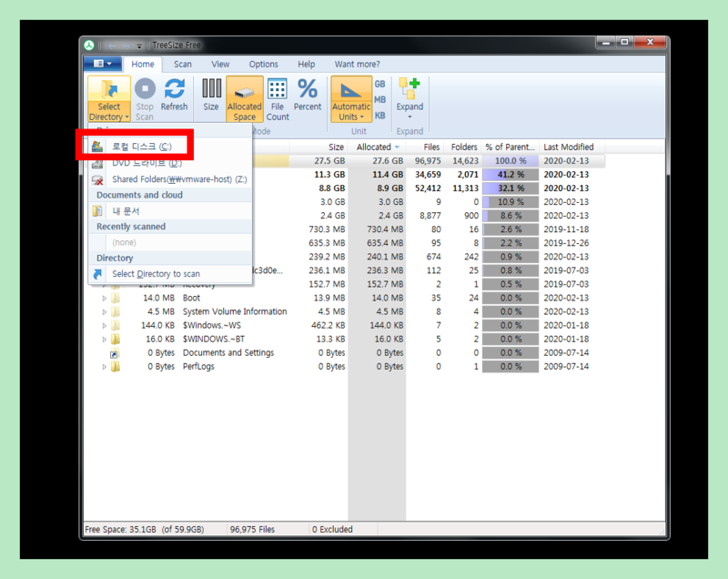Open the quick access toolbar dropdown arrow
This screenshot has width=728, height=579.
click(x=139, y=46)
